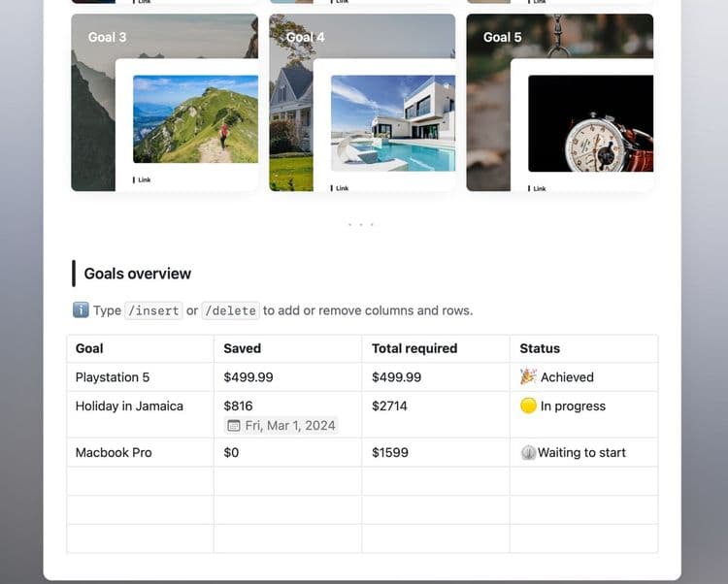Click the calendar icon in the date chip
This screenshot has width=728, height=584.
pos(234,425)
